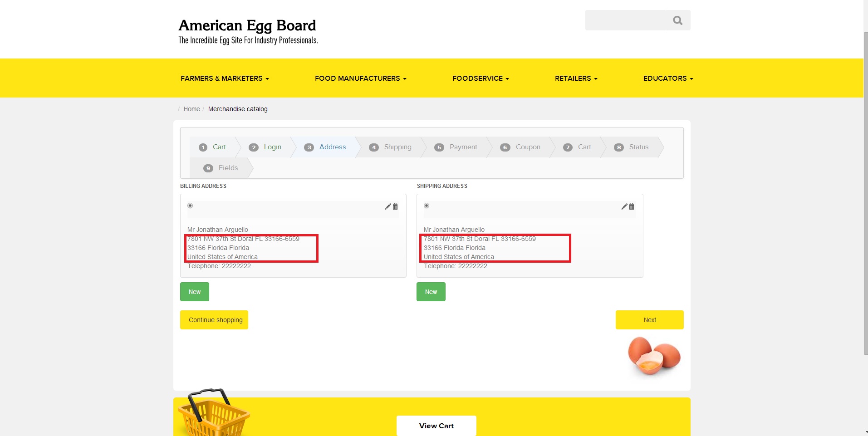Open the Retailers dropdown menu
868x436 pixels.
point(576,78)
